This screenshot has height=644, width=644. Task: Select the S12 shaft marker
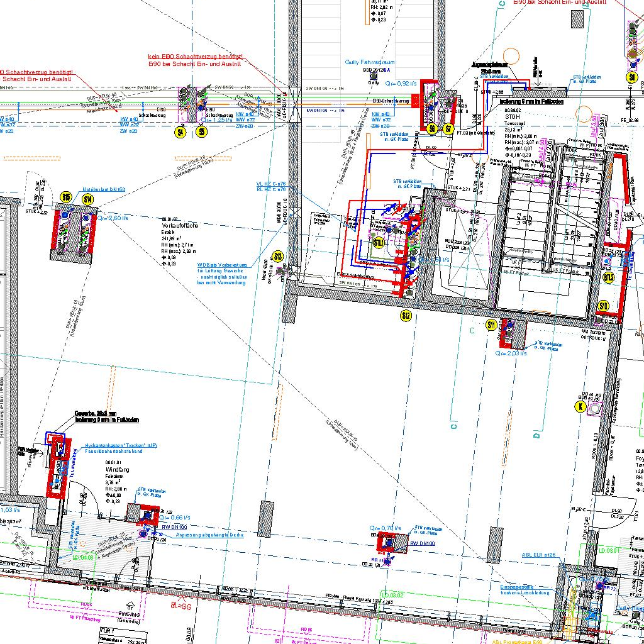coord(406,316)
